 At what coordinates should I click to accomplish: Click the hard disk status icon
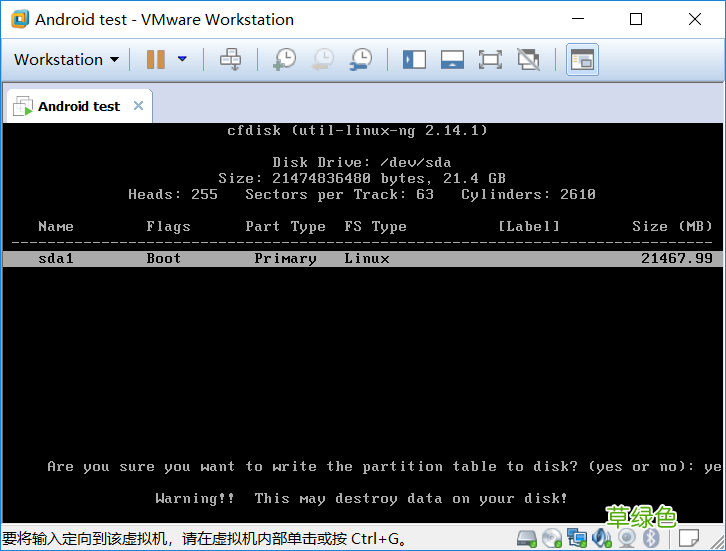(526, 538)
